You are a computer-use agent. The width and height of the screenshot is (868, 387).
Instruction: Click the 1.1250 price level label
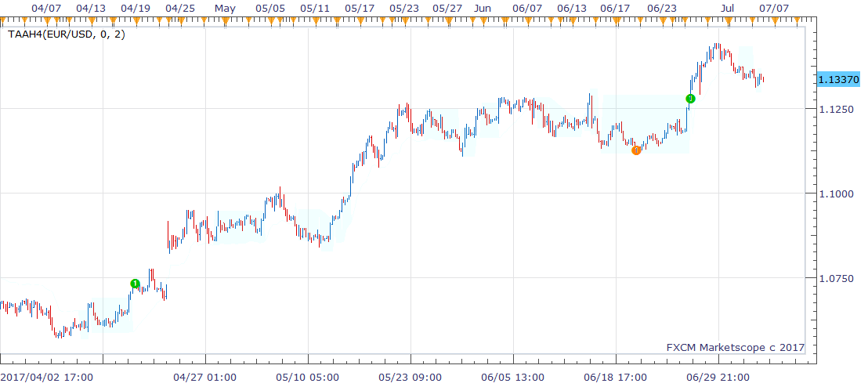tap(835, 109)
